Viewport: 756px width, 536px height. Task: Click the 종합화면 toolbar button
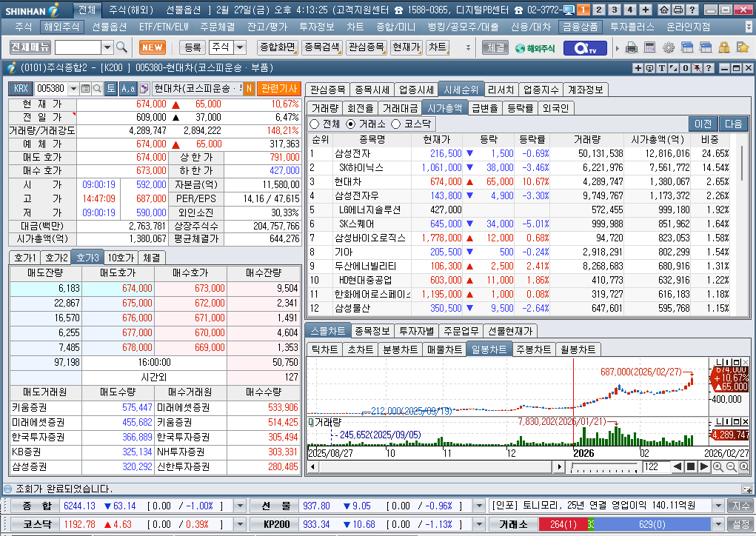[x=277, y=47]
